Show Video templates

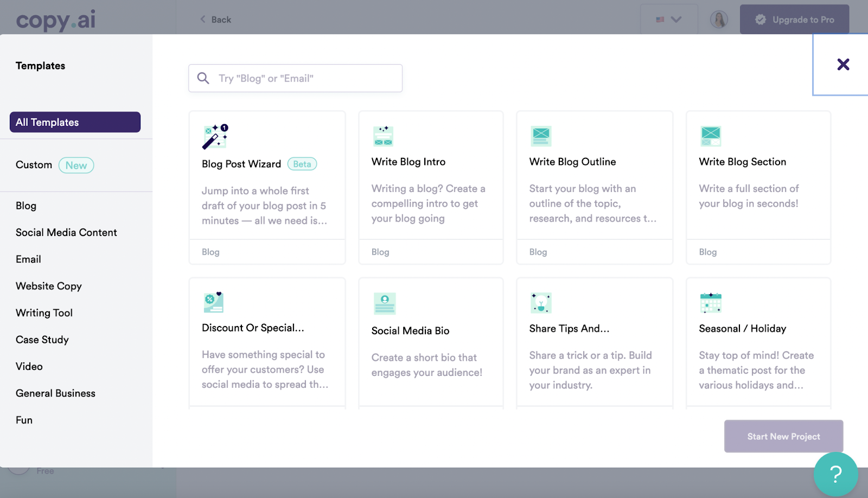[29, 366]
